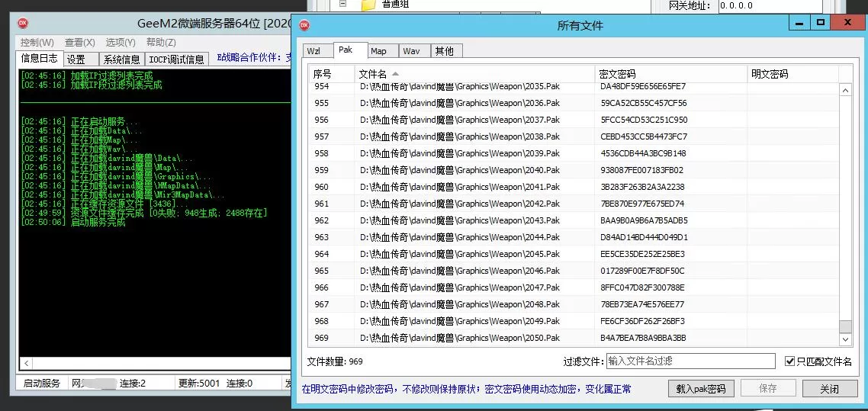Switch to the Wzl tab
This screenshot has height=411, width=868.
[x=314, y=51]
